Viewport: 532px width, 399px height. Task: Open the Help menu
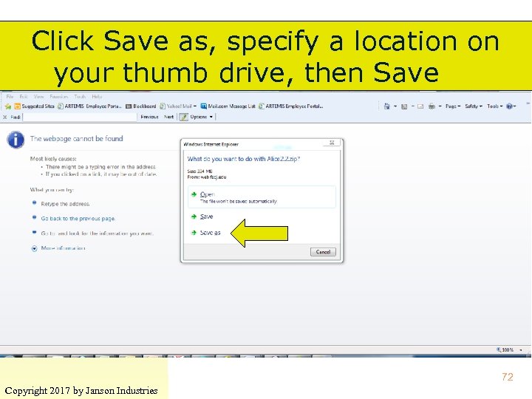(97, 97)
